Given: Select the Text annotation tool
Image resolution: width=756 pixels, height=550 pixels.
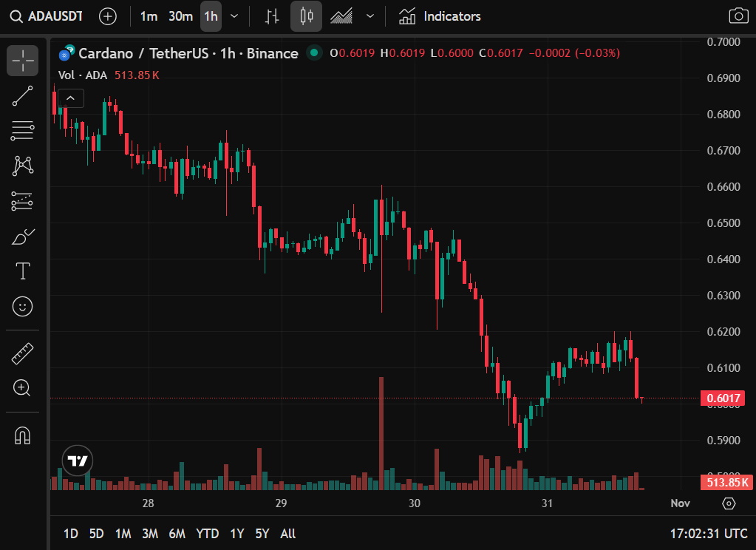Looking at the screenshot, I should 23,271.
